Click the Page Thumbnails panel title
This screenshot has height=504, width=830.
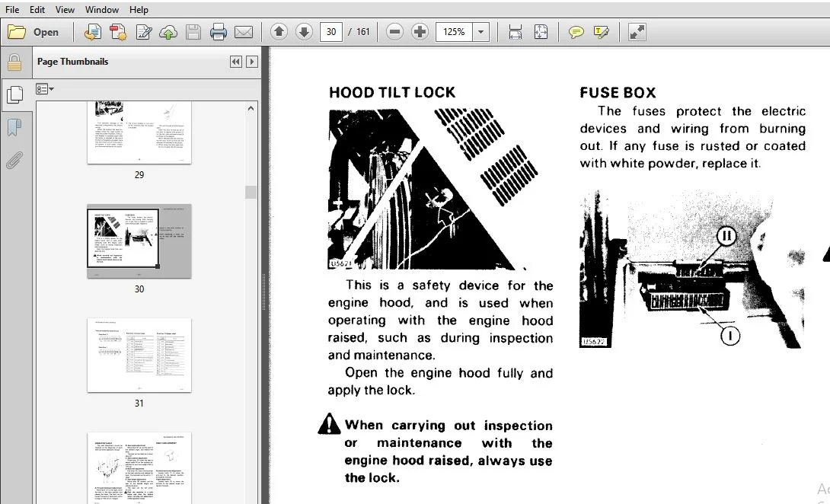pos(72,62)
